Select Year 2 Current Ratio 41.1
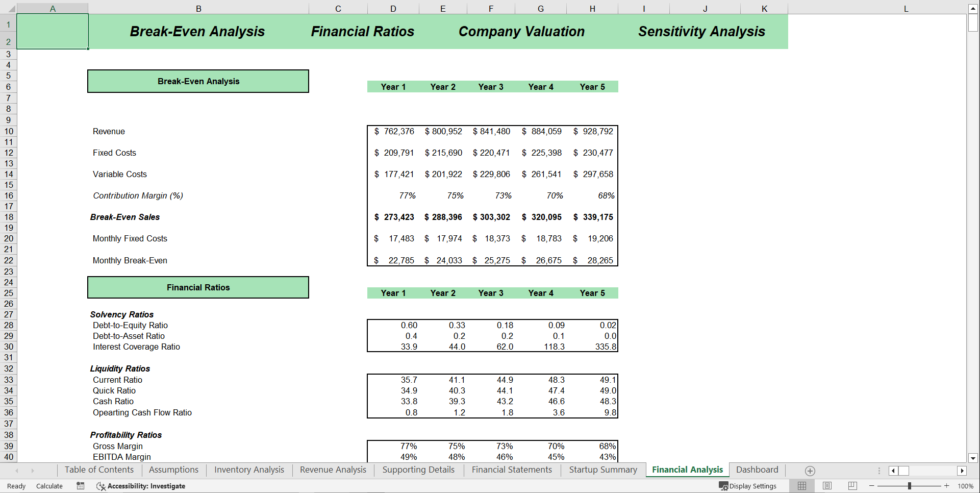 pyautogui.click(x=443, y=380)
